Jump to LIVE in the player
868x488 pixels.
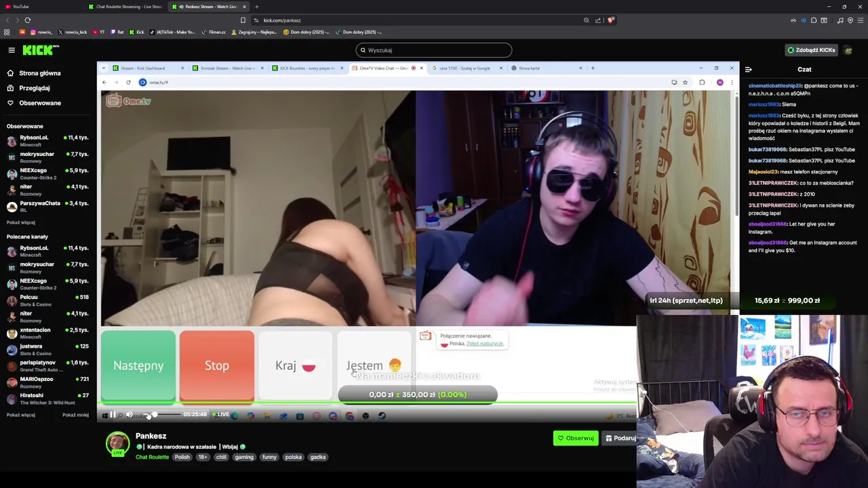click(220, 415)
